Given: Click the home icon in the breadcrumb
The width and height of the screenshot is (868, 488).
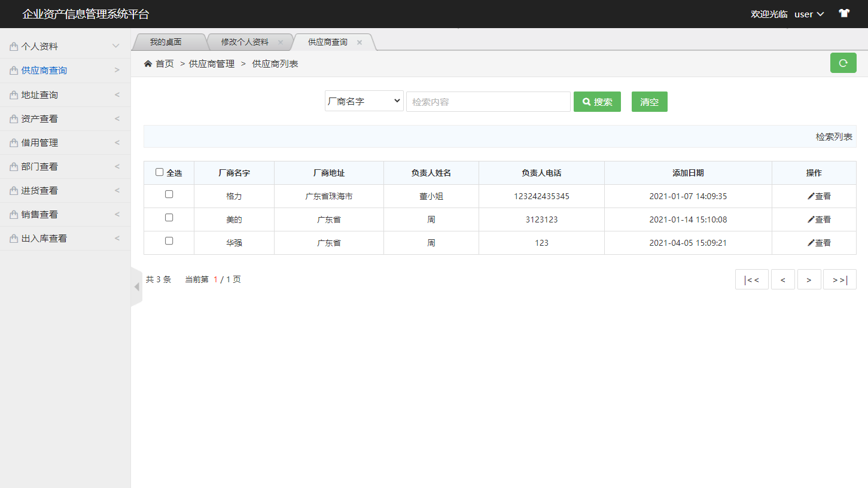Looking at the screenshot, I should coord(147,63).
